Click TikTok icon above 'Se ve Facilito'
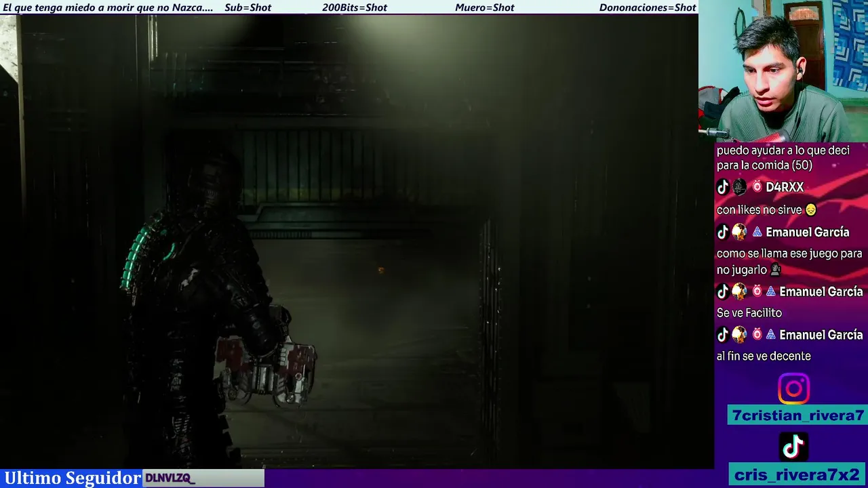Screen dimensions: 868x488 (x=723, y=291)
